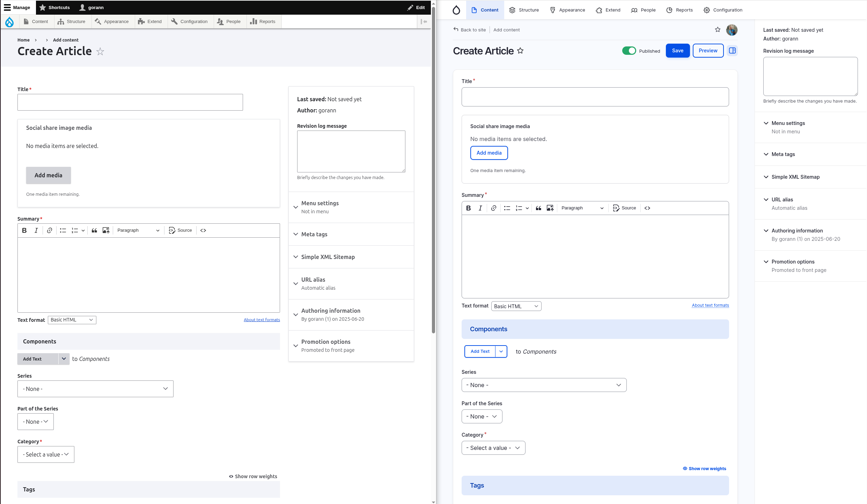Click insert image icon in left editor
This screenshot has width=867, height=504.
pos(106,230)
